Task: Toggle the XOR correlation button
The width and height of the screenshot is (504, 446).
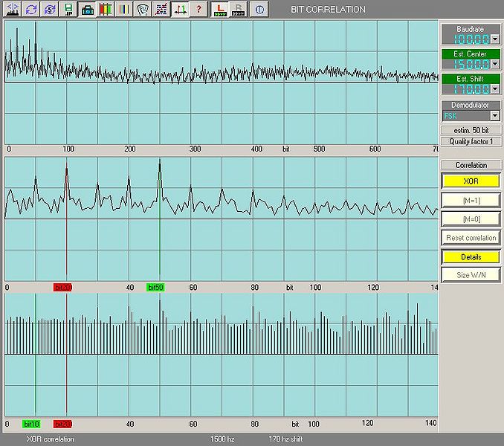Action: click(471, 181)
